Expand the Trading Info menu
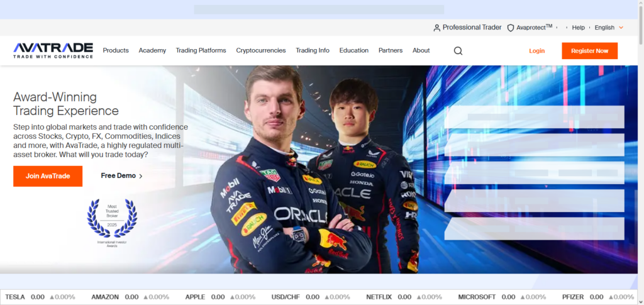644x305 pixels. (x=313, y=50)
